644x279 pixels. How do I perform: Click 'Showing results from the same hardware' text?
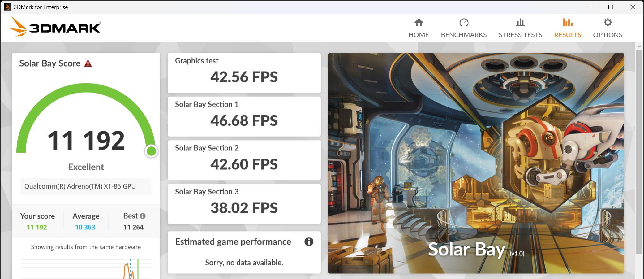[x=86, y=247]
